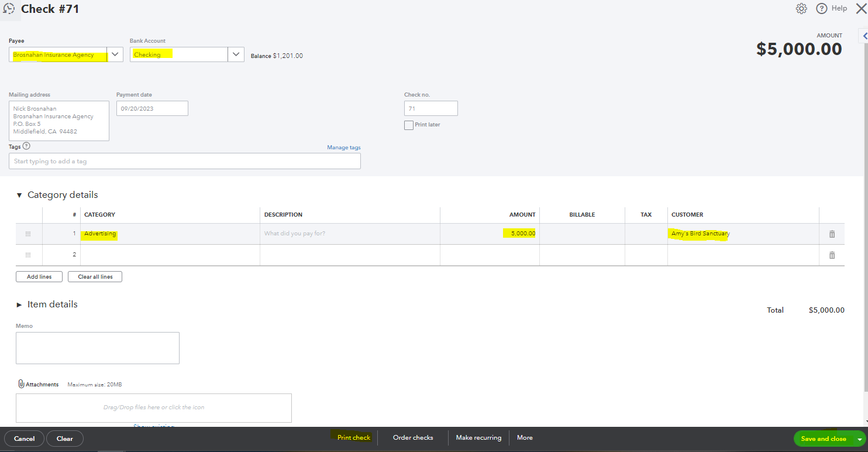Click the Clear button
Image resolution: width=868 pixels, height=452 pixels.
point(65,439)
